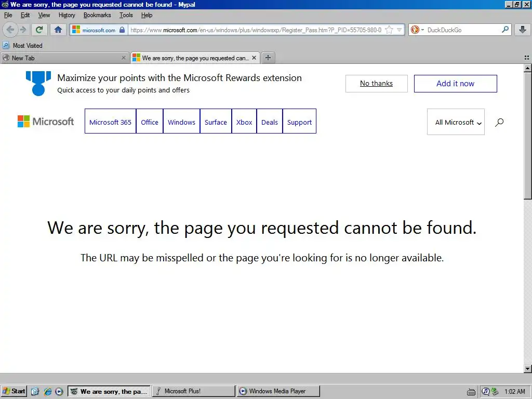This screenshot has width=532, height=399.
Task: Click the Microsoft logo on the page
Action: pos(46,121)
